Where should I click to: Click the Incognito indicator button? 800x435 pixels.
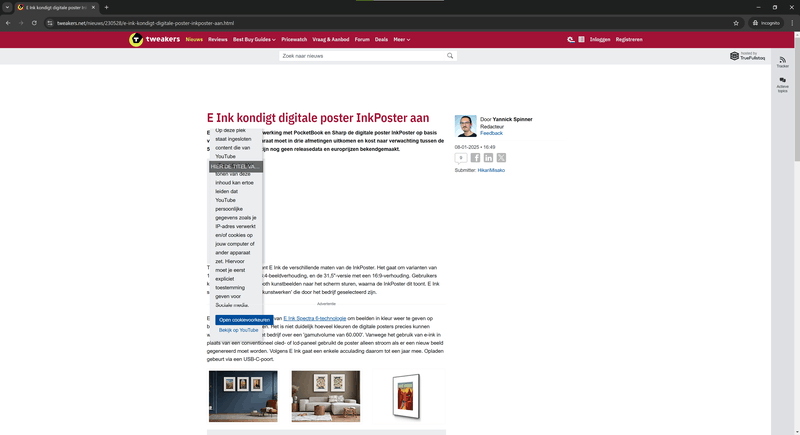click(766, 23)
